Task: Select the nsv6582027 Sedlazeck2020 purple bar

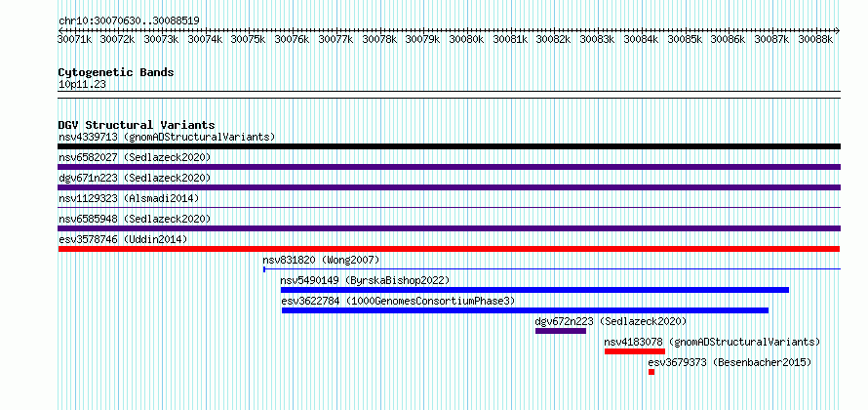Action: click(x=449, y=167)
